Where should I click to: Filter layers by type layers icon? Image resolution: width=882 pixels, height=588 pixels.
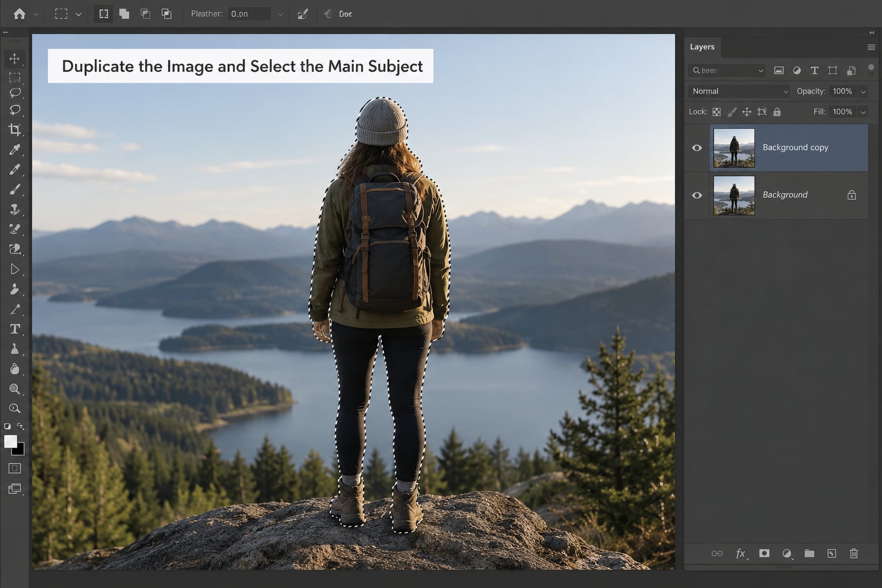814,71
